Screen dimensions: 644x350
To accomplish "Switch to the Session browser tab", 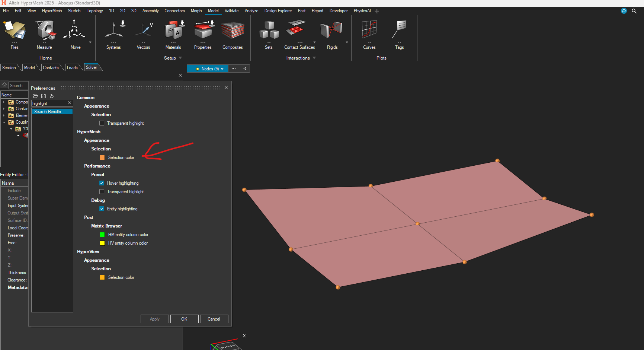I will point(9,68).
